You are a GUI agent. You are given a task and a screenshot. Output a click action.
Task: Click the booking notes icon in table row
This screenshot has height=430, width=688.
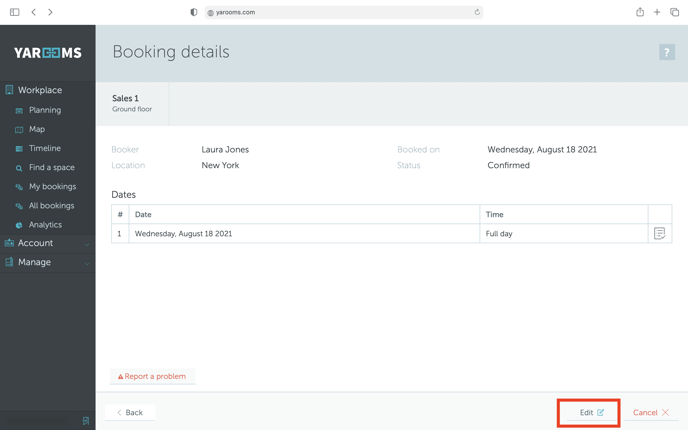point(659,233)
